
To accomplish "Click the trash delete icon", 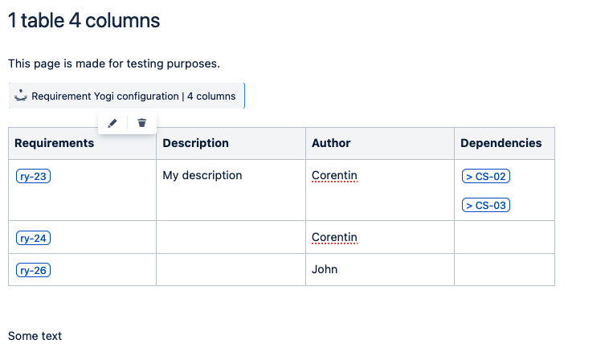I will [x=142, y=123].
